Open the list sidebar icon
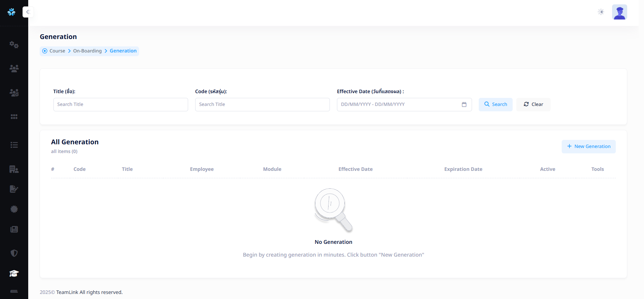This screenshot has width=644, height=299. (14, 145)
